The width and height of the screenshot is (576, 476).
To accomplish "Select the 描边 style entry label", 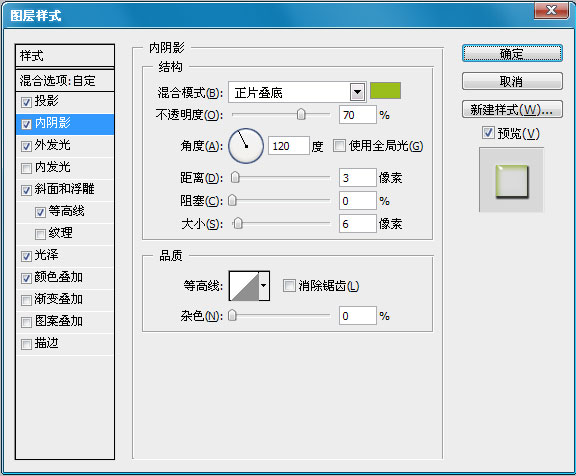I will coord(47,343).
